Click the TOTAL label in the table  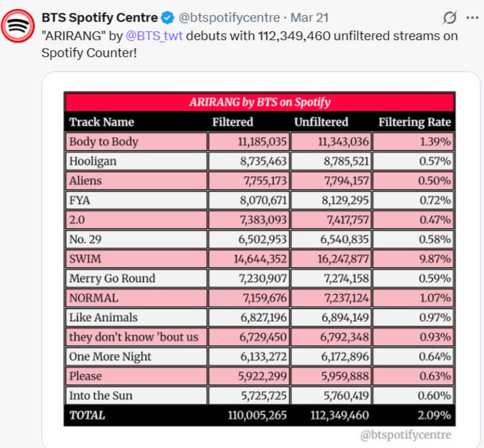coord(87,415)
